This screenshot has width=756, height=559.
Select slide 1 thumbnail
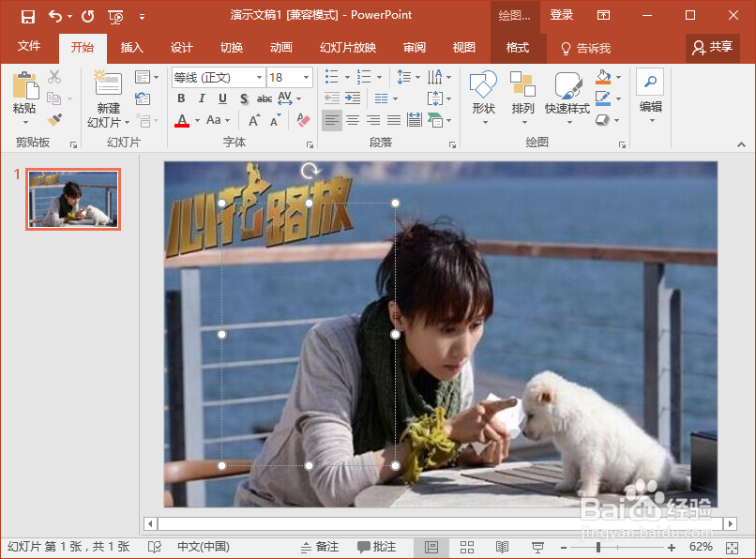(73, 199)
